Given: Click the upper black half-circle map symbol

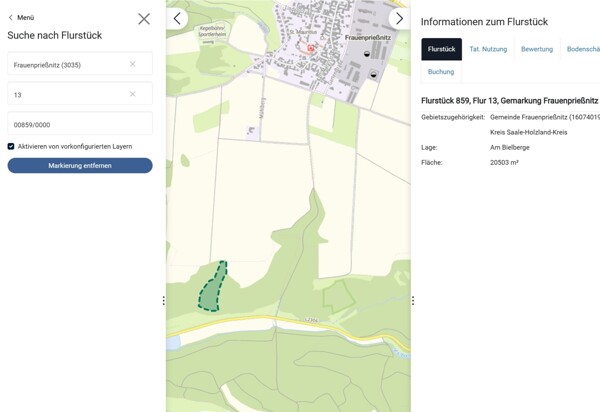Looking at the screenshot, I should (x=367, y=54).
